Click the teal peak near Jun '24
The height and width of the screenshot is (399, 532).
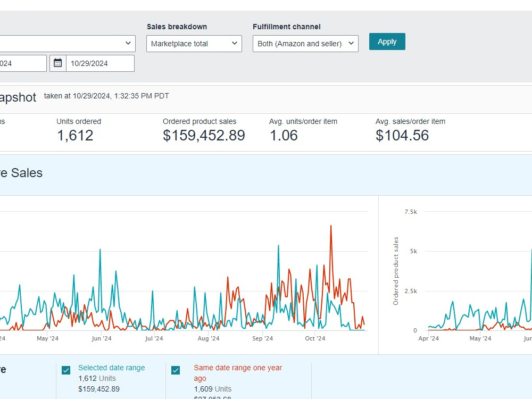(100, 250)
